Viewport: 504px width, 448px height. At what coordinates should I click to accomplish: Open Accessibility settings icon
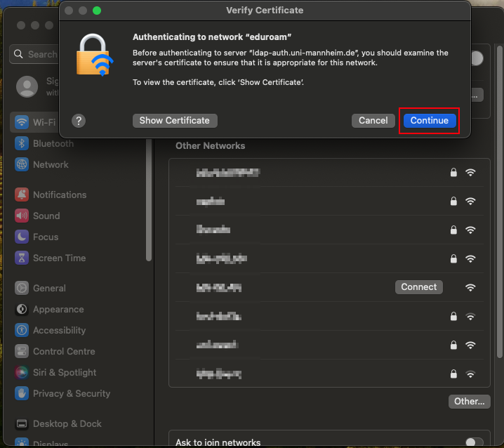[22, 330]
